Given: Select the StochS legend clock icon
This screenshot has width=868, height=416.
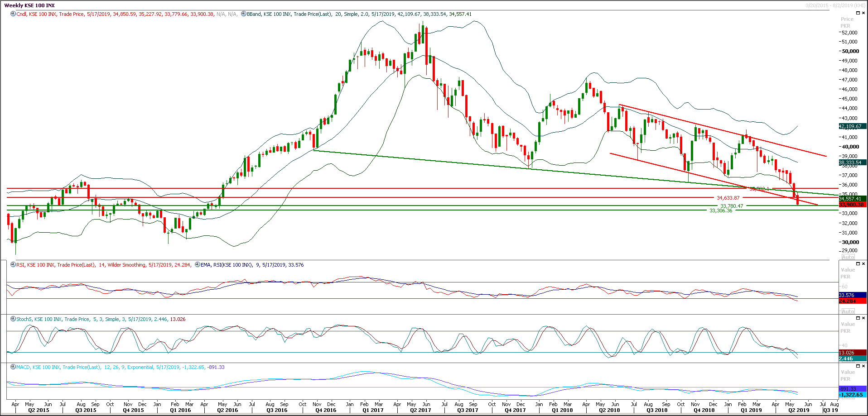Looking at the screenshot, I should pyautogui.click(x=12, y=319).
